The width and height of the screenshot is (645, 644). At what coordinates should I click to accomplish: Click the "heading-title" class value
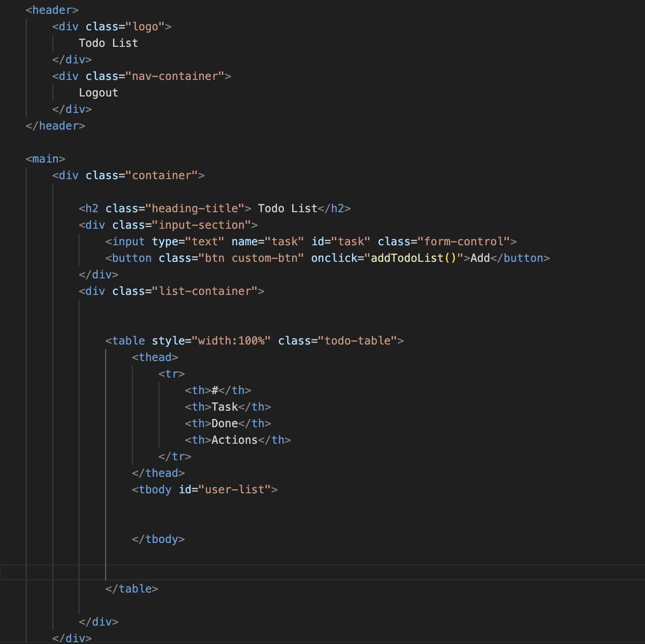pos(195,208)
